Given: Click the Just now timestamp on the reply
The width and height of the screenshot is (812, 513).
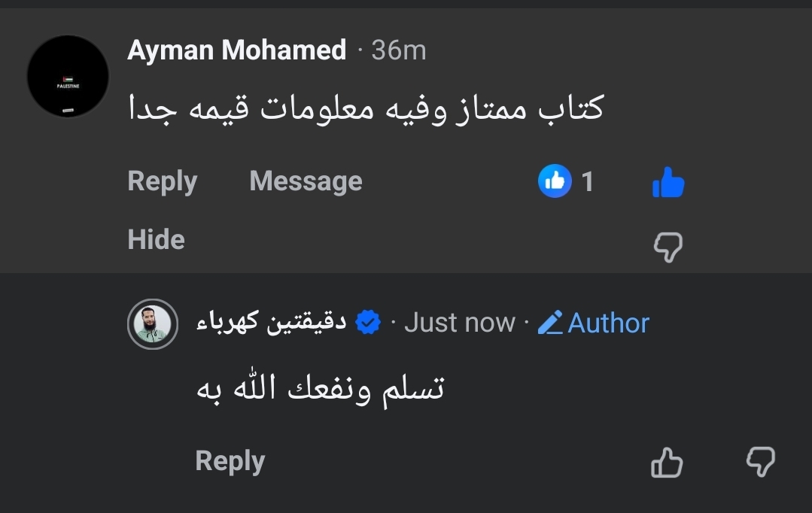Looking at the screenshot, I should tap(461, 323).
